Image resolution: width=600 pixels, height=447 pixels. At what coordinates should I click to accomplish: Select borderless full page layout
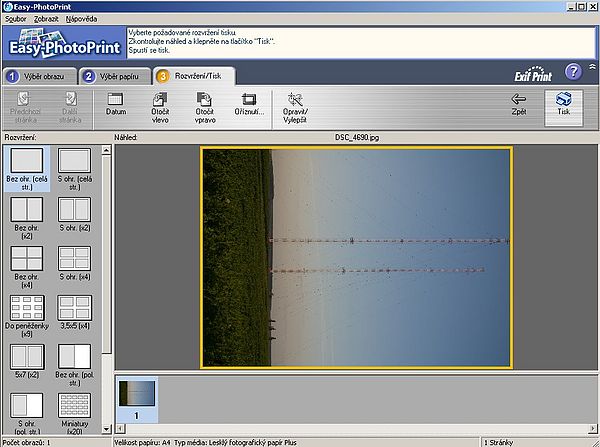[x=27, y=165]
